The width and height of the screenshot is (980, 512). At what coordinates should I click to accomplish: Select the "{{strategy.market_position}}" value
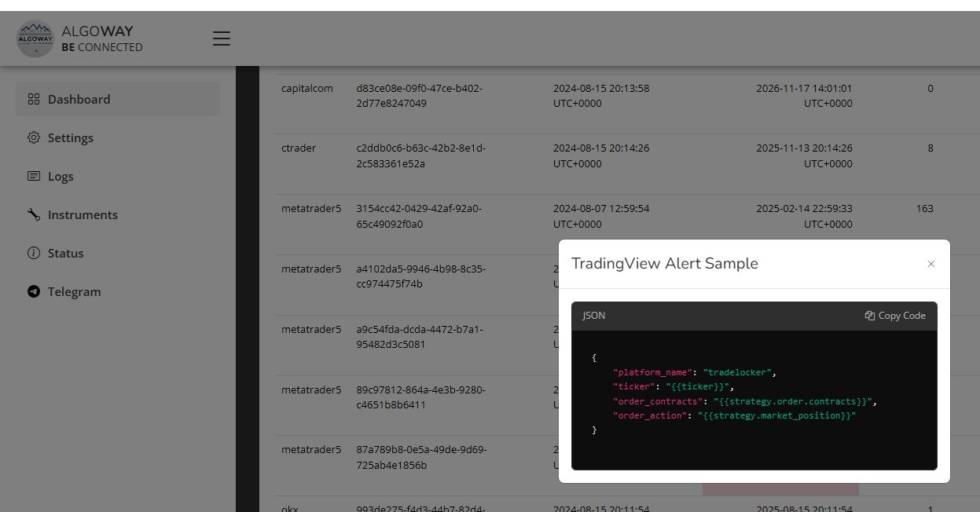tap(776, 415)
